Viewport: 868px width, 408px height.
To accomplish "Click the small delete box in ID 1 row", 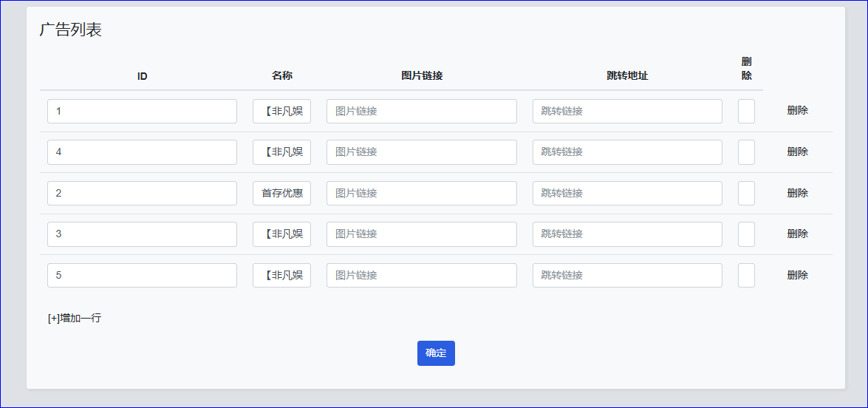I will pyautogui.click(x=746, y=112).
